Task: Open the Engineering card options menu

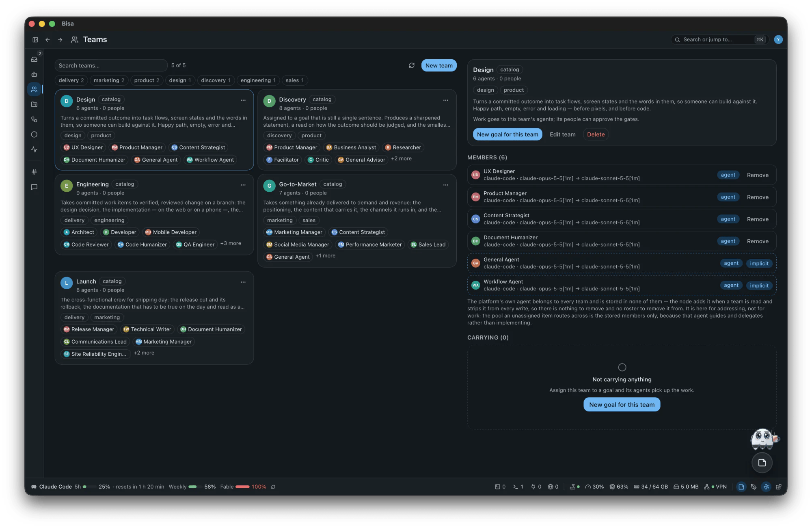Action: coord(243,185)
